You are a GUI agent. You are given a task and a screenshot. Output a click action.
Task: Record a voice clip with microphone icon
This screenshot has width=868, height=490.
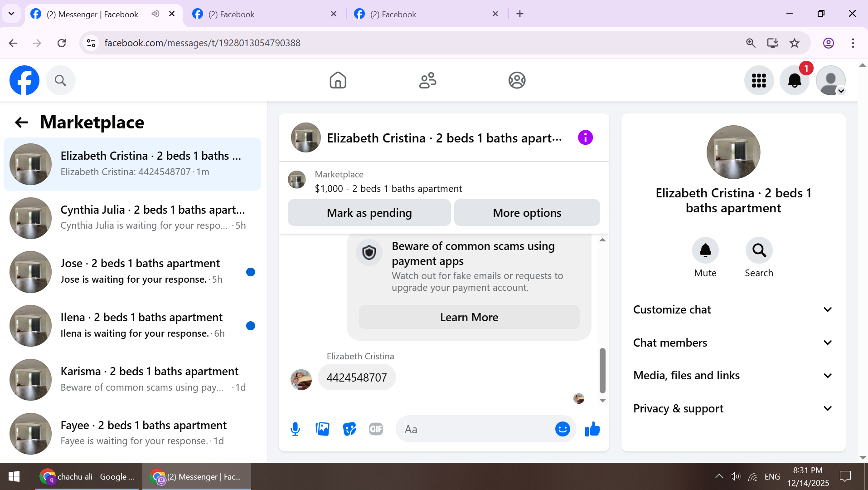click(x=295, y=429)
